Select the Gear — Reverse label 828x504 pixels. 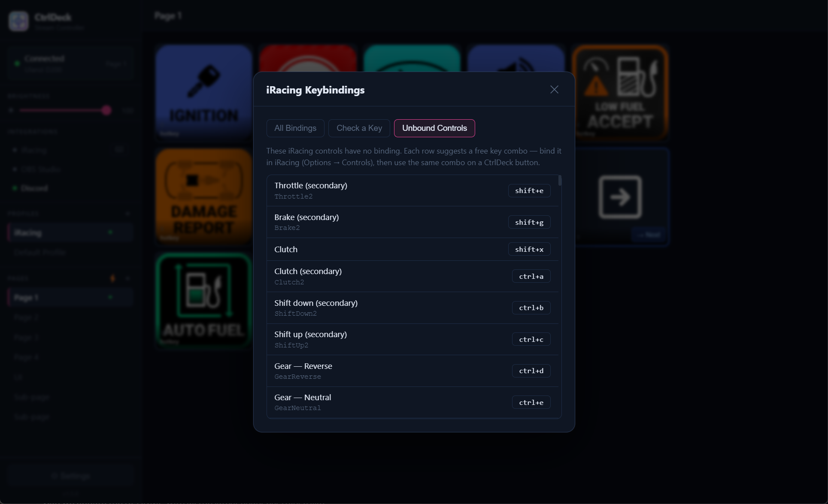[x=303, y=366]
